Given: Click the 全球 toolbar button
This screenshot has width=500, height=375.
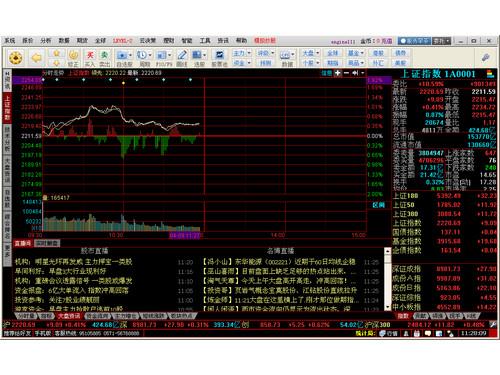Looking at the screenshot, I should [x=333, y=53].
